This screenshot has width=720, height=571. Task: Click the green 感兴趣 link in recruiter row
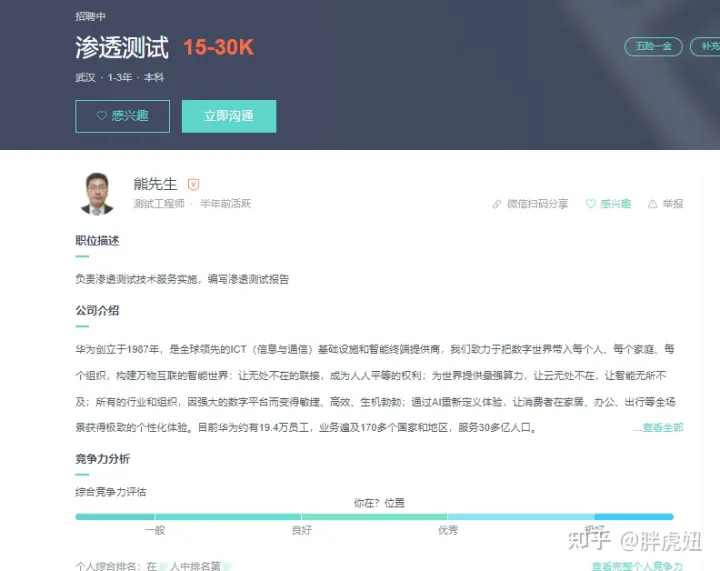615,204
